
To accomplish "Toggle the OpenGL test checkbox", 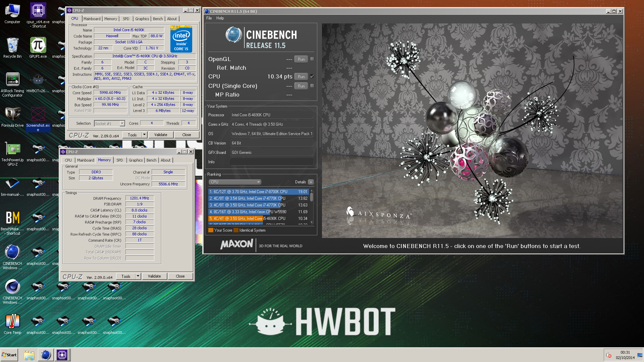I will 312,59.
